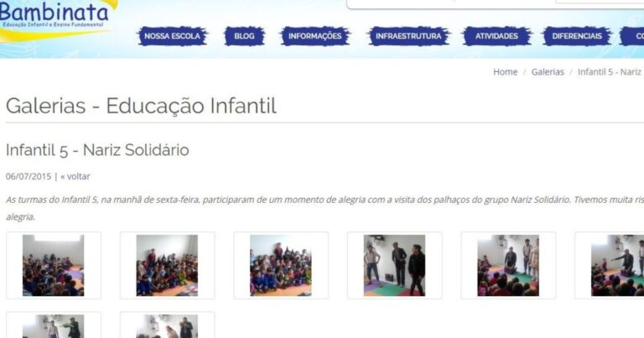The image size is (644, 338).
Task: Open the first thumbnail in the second row
Action: click(54, 325)
